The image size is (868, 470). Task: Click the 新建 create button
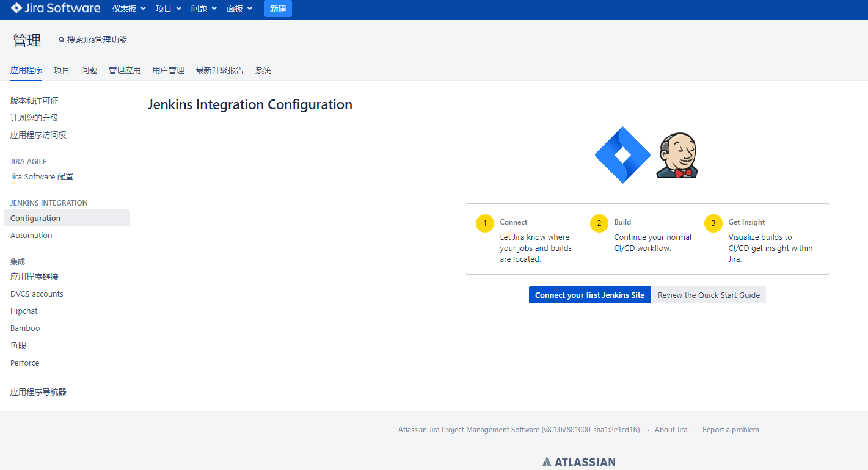point(278,9)
